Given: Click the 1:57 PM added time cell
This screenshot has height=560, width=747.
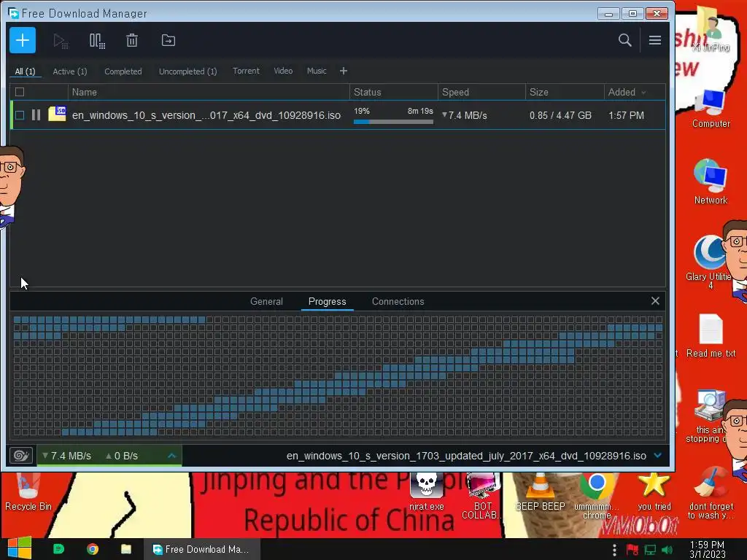Looking at the screenshot, I should click(x=626, y=115).
